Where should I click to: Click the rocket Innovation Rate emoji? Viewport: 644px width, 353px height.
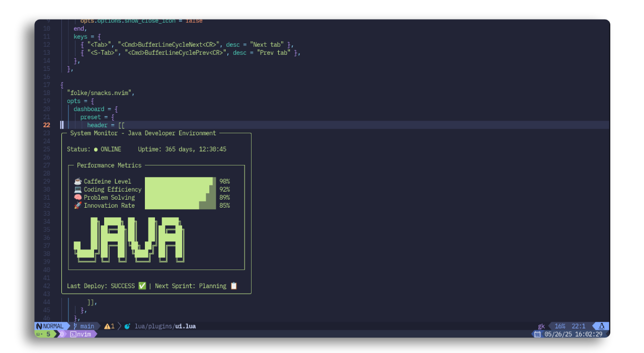(77, 206)
